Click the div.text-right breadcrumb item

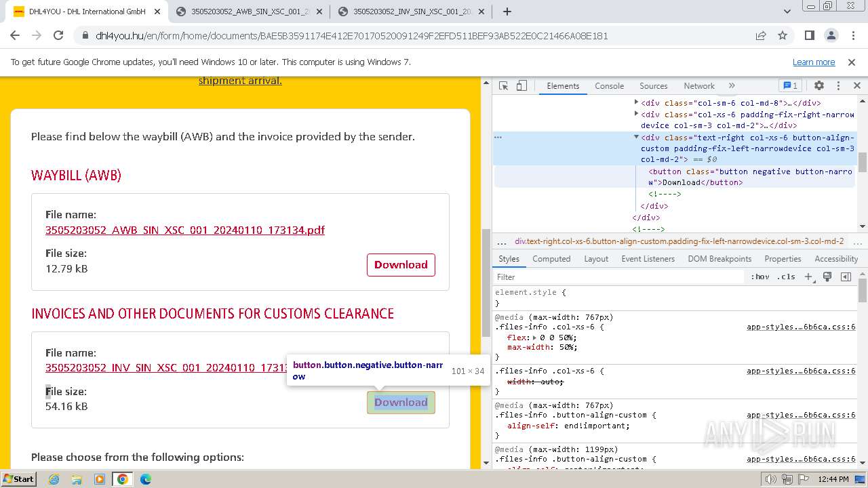679,241
